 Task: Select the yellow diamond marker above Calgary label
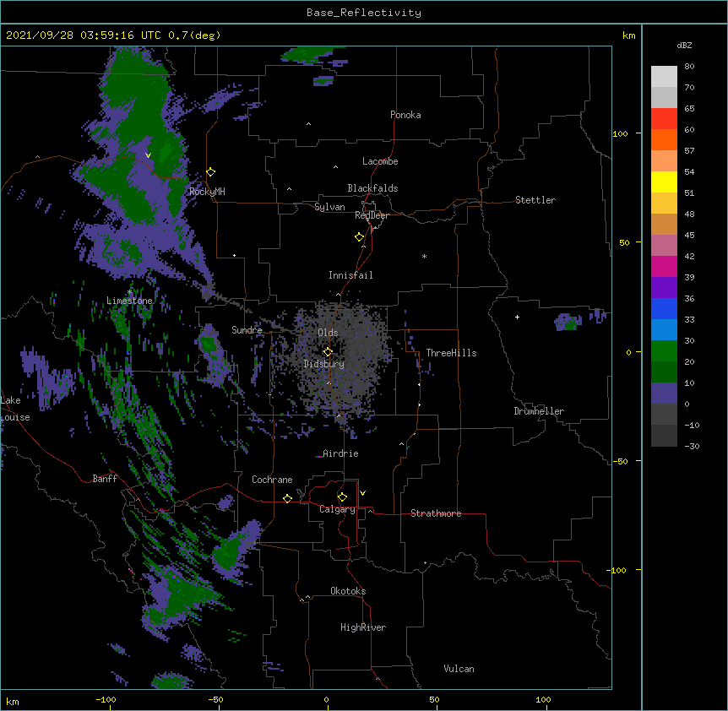click(342, 497)
